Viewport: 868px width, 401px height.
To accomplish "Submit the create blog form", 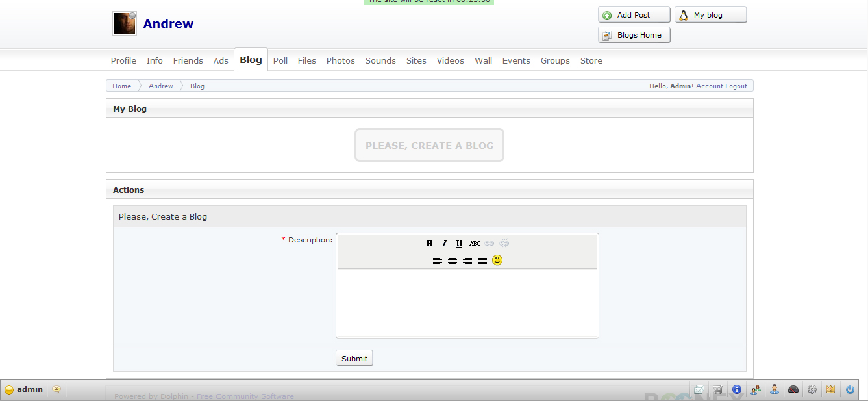I will (354, 358).
